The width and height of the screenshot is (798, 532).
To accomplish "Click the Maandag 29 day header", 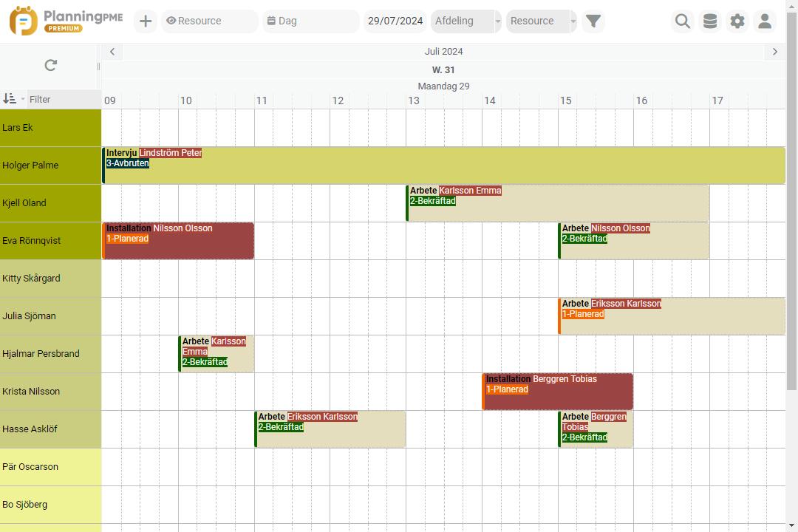I will coord(443,86).
